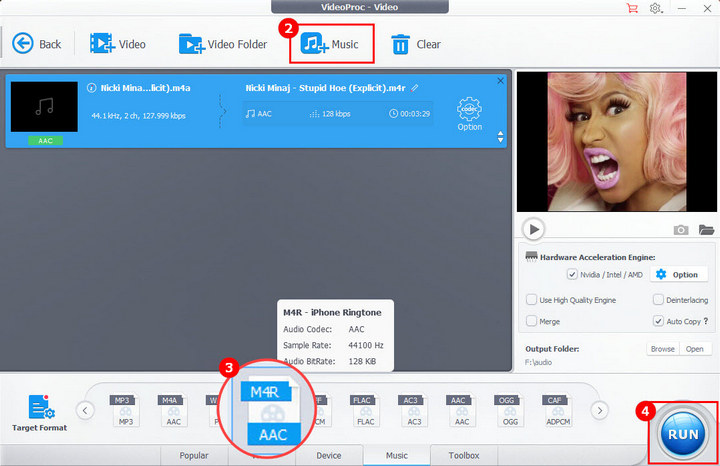Image resolution: width=720 pixels, height=466 pixels.
Task: Browse for an output folder
Action: pyautogui.click(x=663, y=349)
